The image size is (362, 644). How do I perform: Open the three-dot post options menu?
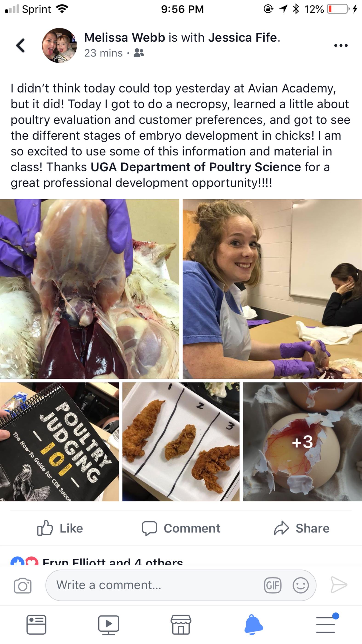coord(341,46)
